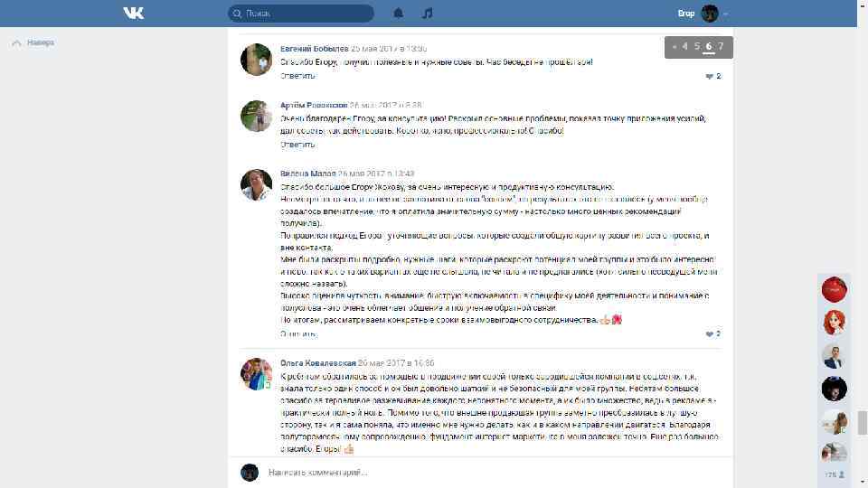Open the red avatar chat in the sidebar

(834, 289)
